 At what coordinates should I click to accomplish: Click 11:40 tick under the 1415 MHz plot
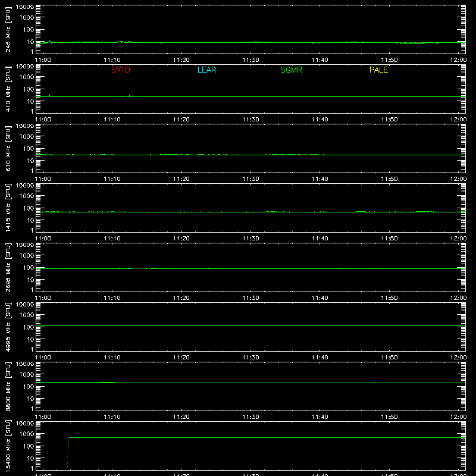(x=320, y=239)
